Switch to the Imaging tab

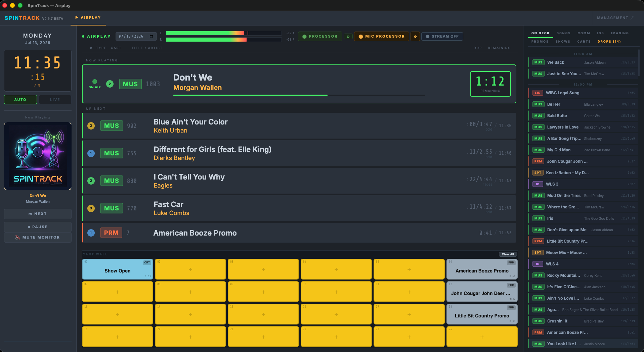point(620,33)
